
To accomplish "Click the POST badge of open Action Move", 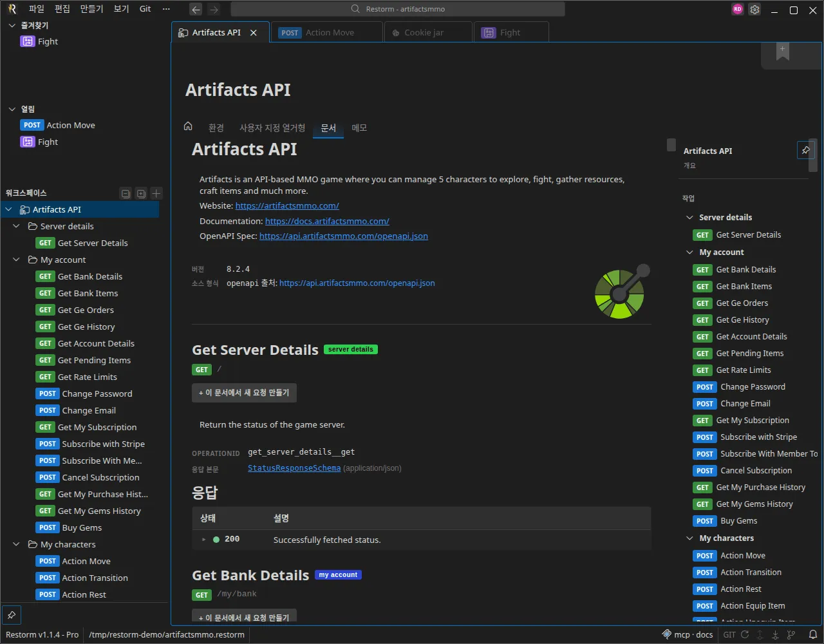I will tap(32, 125).
